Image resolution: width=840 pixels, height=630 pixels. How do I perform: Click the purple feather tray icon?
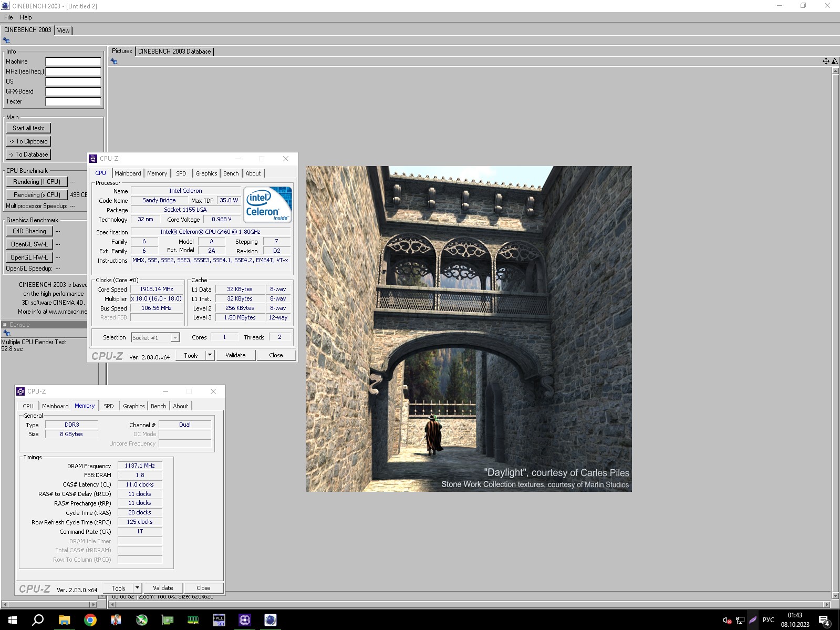753,620
